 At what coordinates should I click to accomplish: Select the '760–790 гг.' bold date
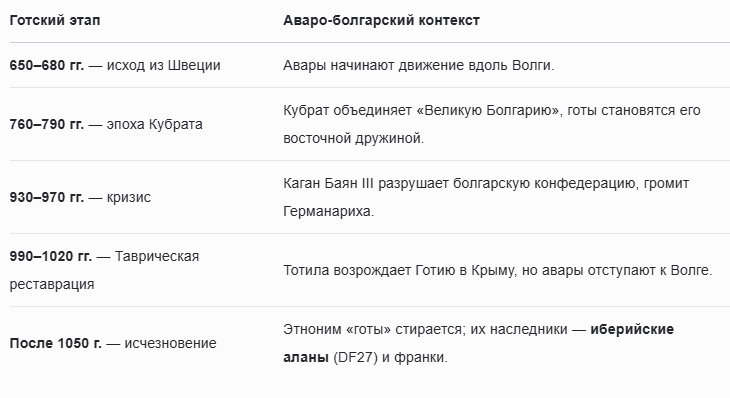(x=47, y=124)
